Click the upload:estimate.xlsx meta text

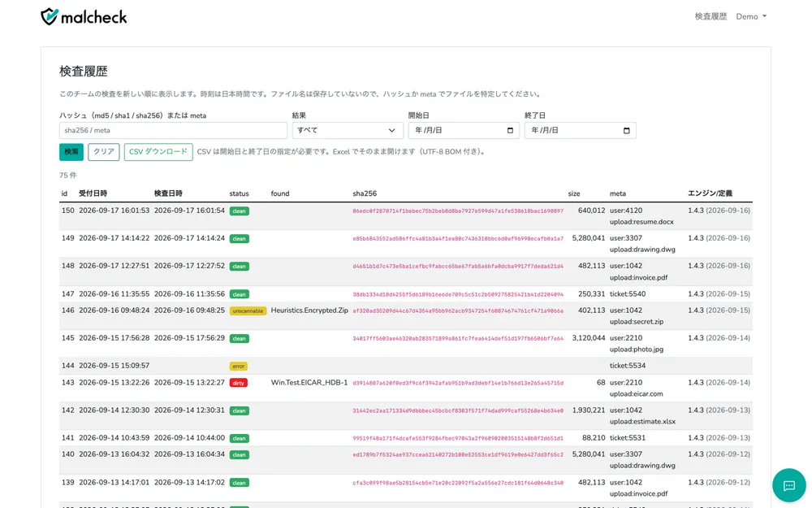642,421
